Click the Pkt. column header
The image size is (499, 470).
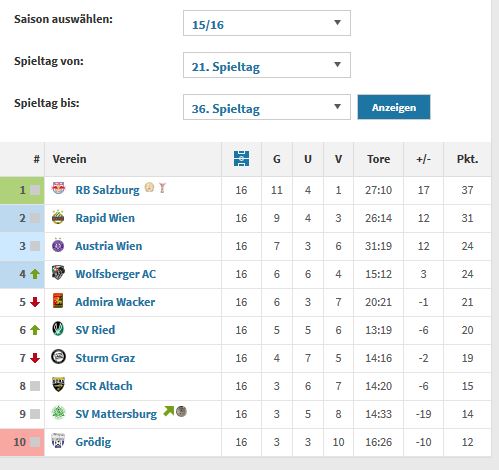[467, 159]
